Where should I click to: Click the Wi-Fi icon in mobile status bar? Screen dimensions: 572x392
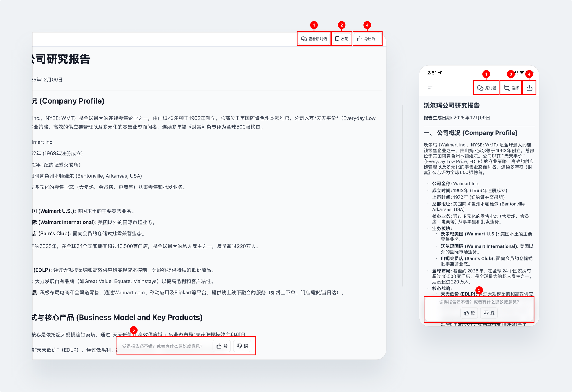[x=522, y=73]
